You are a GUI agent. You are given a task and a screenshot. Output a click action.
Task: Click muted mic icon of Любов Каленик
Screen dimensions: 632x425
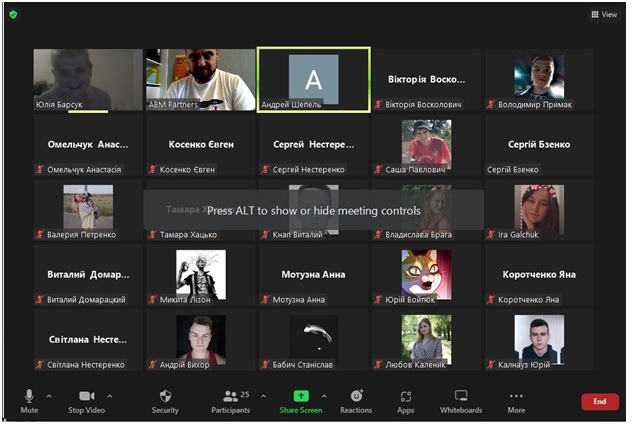click(378, 365)
